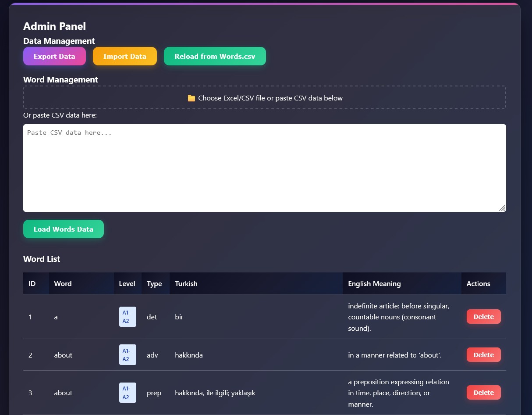Viewport: 532px width, 415px height.
Task: Click the Word Management section heading
Action: pyautogui.click(x=60, y=79)
